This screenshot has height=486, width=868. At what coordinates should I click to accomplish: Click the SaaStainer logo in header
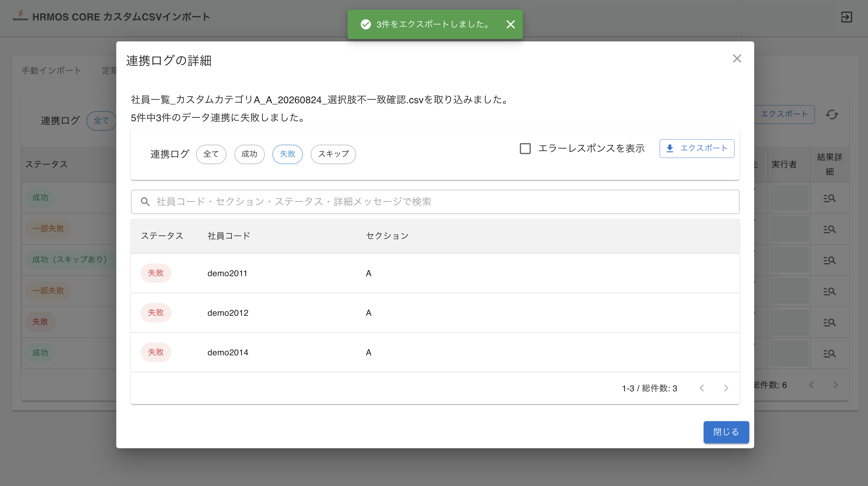[20, 16]
